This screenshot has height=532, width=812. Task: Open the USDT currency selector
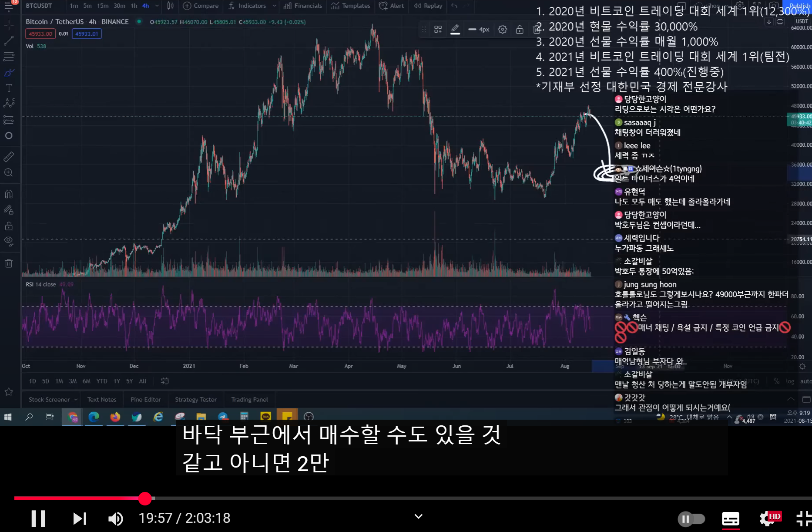coord(802,21)
